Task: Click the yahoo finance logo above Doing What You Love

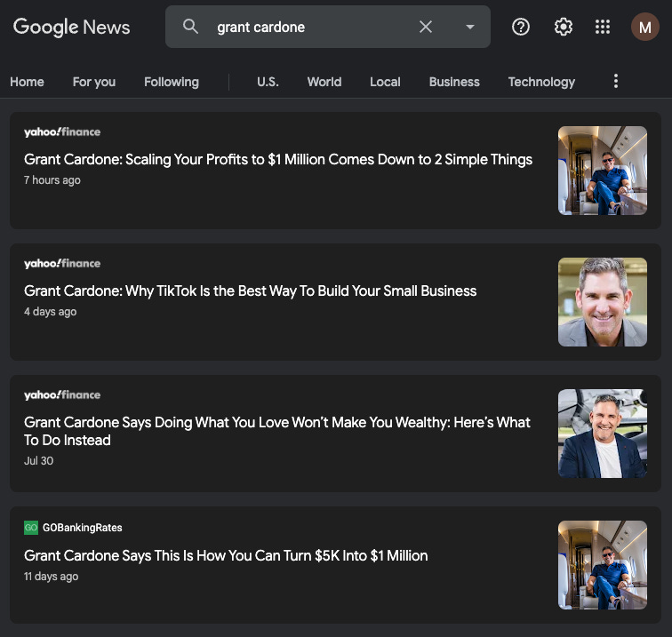Action: 62,395
